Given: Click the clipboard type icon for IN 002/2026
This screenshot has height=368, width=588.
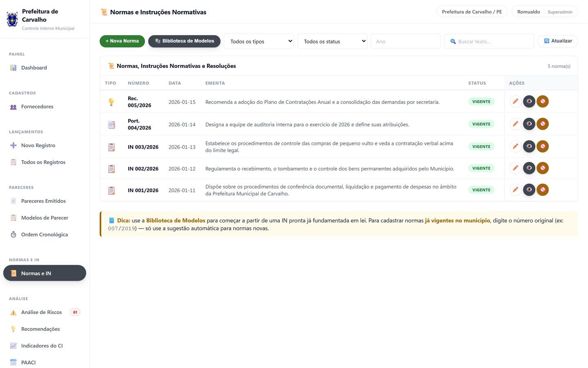Looking at the screenshot, I should point(111,169).
